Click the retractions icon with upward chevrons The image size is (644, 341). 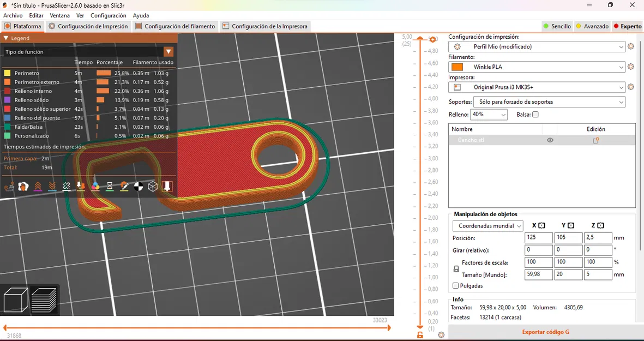(38, 187)
